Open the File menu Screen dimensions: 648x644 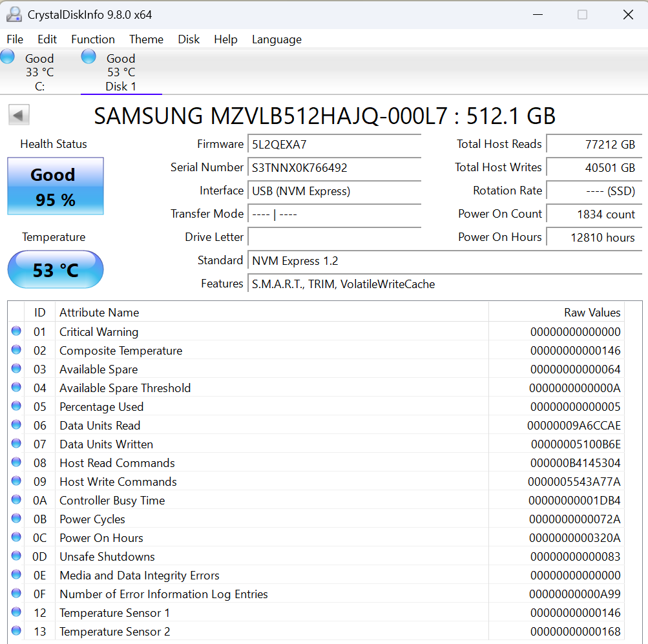[15, 39]
